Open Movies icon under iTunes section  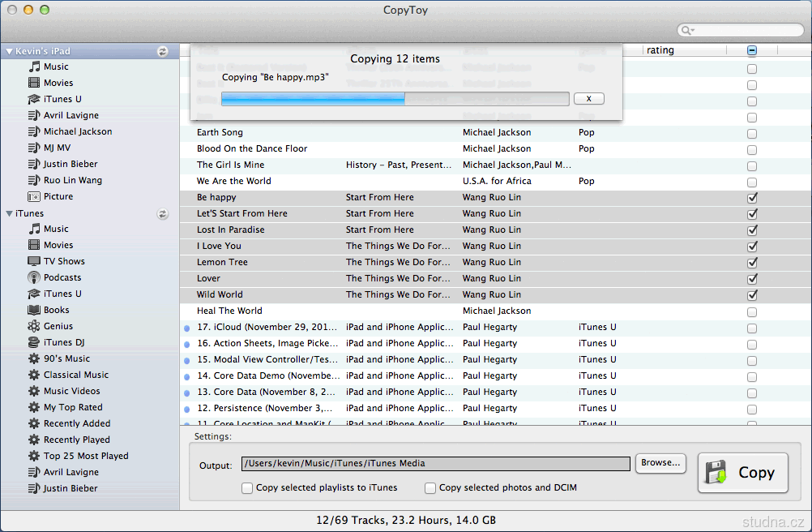34,245
